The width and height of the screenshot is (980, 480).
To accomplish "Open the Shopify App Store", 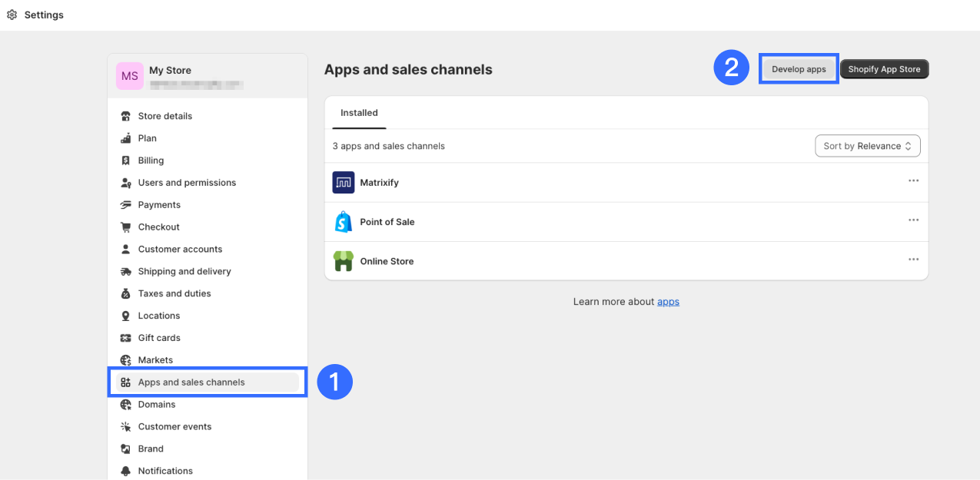I will pos(884,69).
